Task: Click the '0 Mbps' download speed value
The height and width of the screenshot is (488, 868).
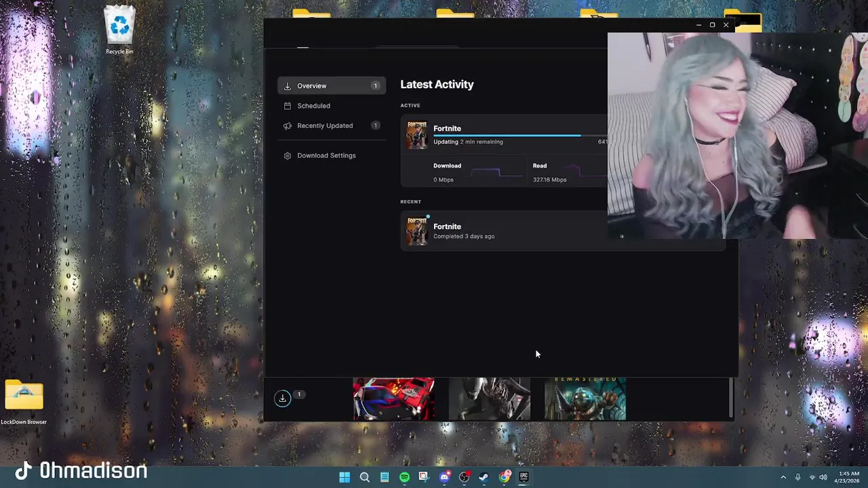Action: (443, 180)
